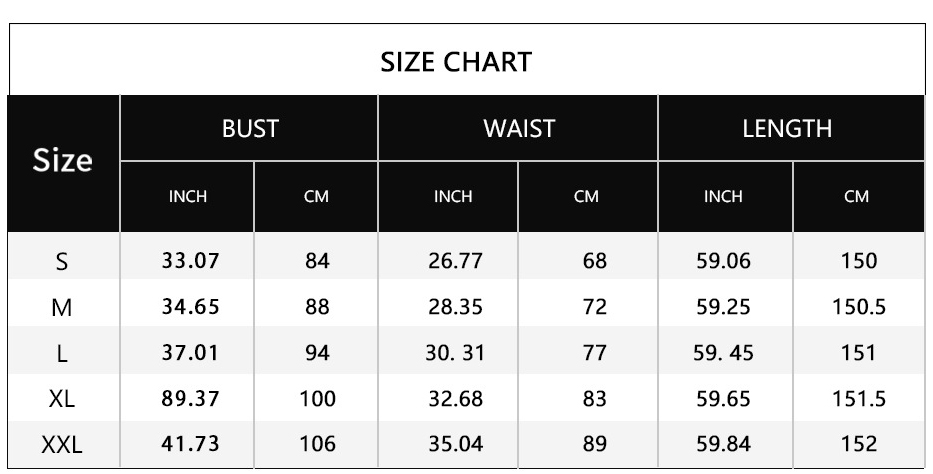Screen dimensions: 933x474
Task: Select the LENGTH column header
Action: pyautogui.click(x=787, y=128)
